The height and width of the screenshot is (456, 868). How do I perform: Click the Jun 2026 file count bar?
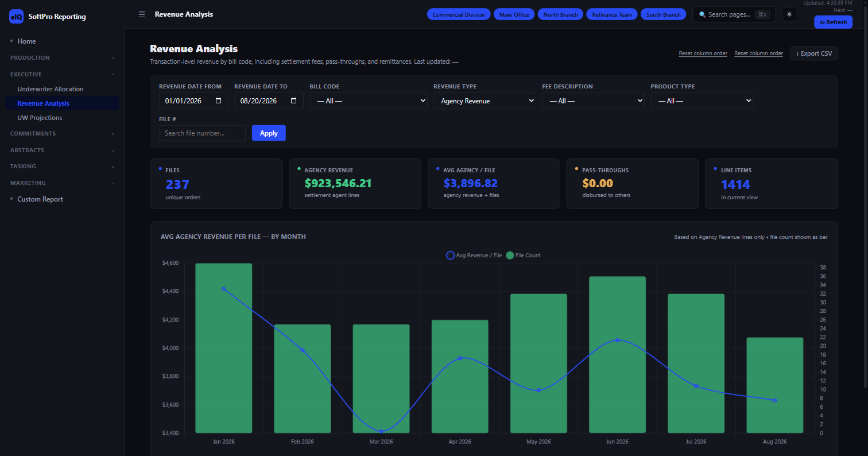(x=617, y=355)
